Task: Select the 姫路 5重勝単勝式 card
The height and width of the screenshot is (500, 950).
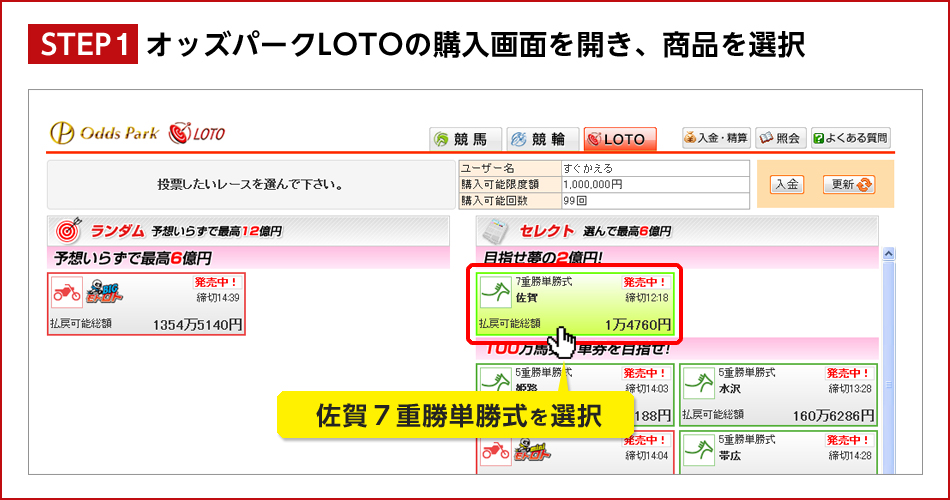Action: point(574,394)
